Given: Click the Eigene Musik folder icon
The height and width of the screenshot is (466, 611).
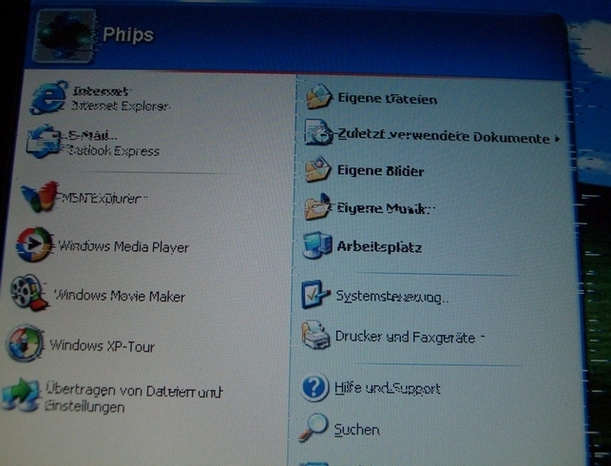Looking at the screenshot, I should [x=318, y=207].
